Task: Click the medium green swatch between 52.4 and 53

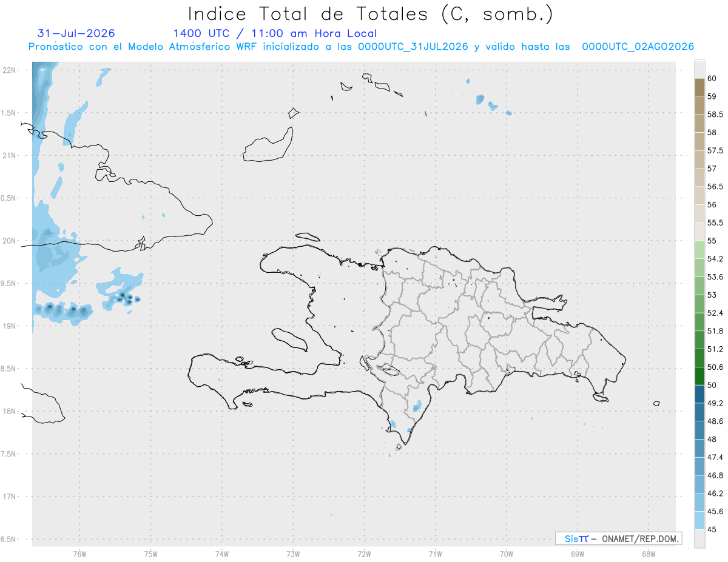Action: [x=699, y=304]
